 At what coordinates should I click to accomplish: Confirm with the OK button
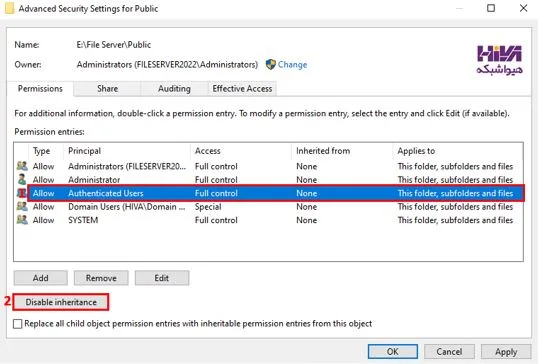click(x=393, y=352)
